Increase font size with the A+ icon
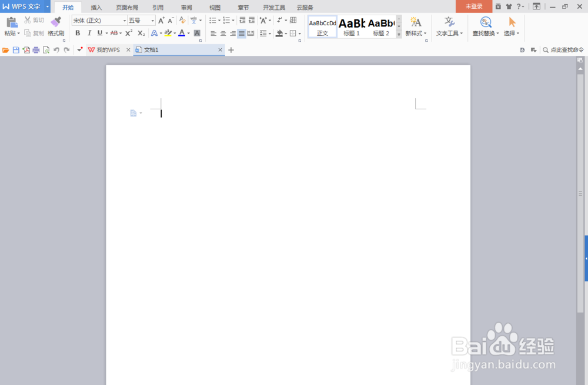The width and height of the screenshot is (588, 385). (161, 20)
